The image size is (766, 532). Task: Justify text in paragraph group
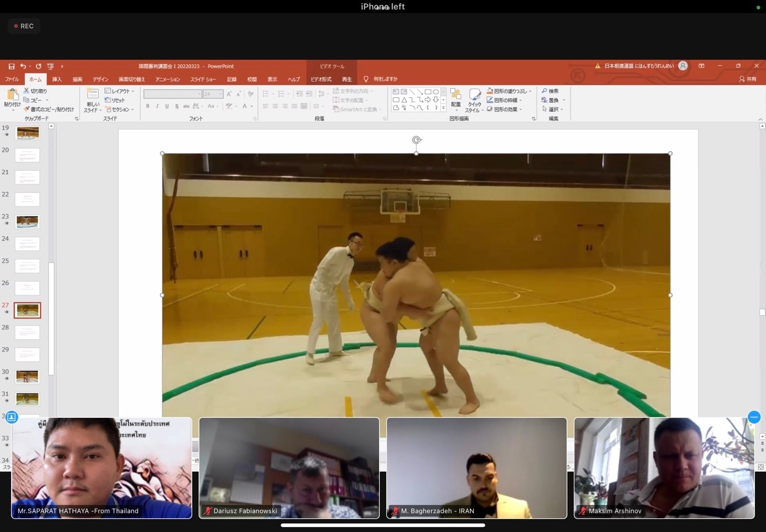pos(294,106)
